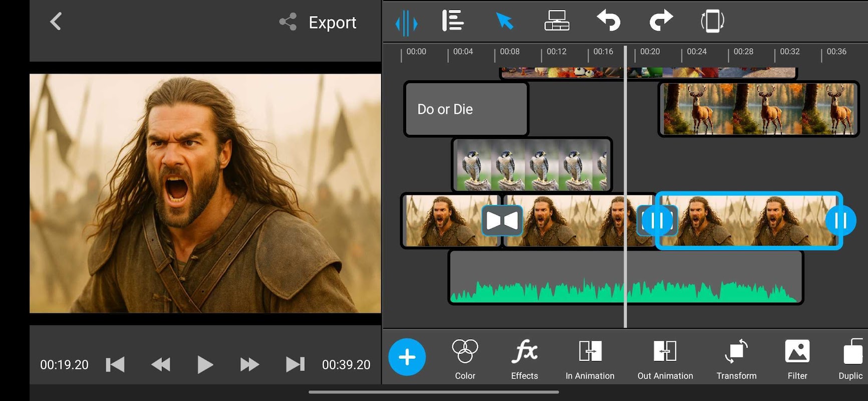
Task: Undo the last edit
Action: click(609, 22)
